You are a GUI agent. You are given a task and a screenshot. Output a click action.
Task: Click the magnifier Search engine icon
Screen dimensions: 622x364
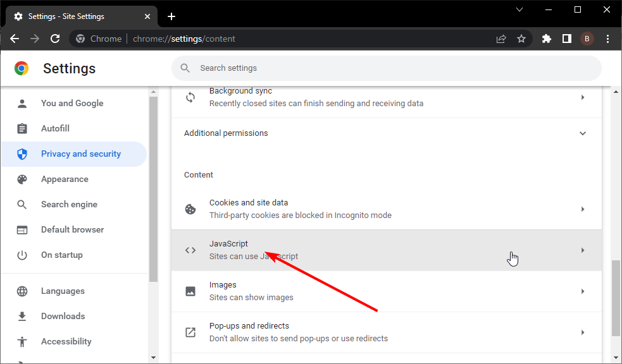pyautogui.click(x=22, y=204)
